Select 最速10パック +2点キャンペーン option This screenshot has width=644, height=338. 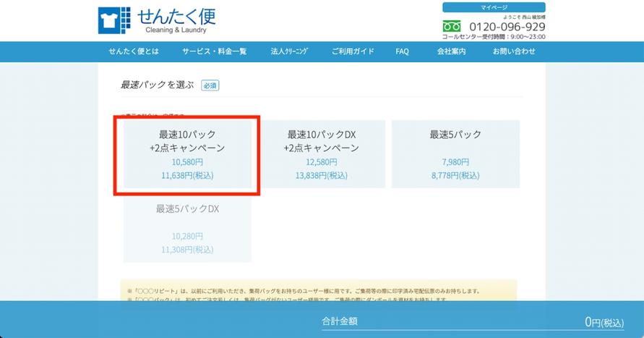tap(187, 154)
